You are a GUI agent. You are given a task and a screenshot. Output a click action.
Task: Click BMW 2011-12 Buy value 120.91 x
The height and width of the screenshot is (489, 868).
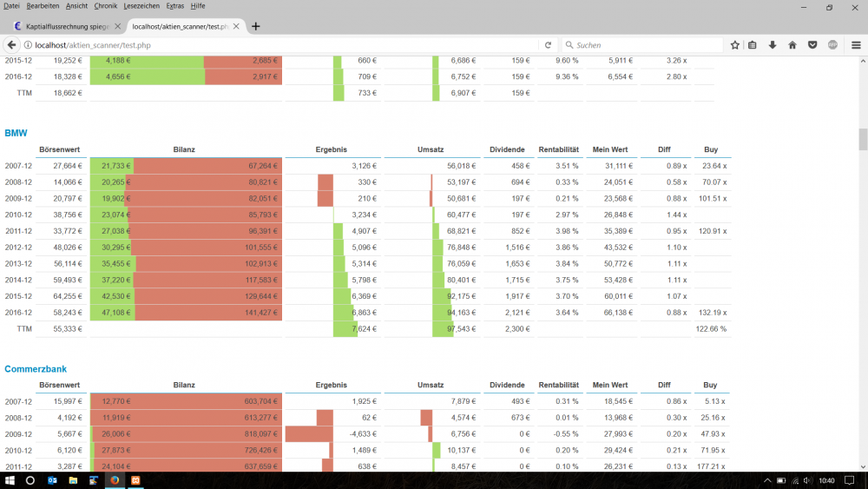click(x=713, y=231)
